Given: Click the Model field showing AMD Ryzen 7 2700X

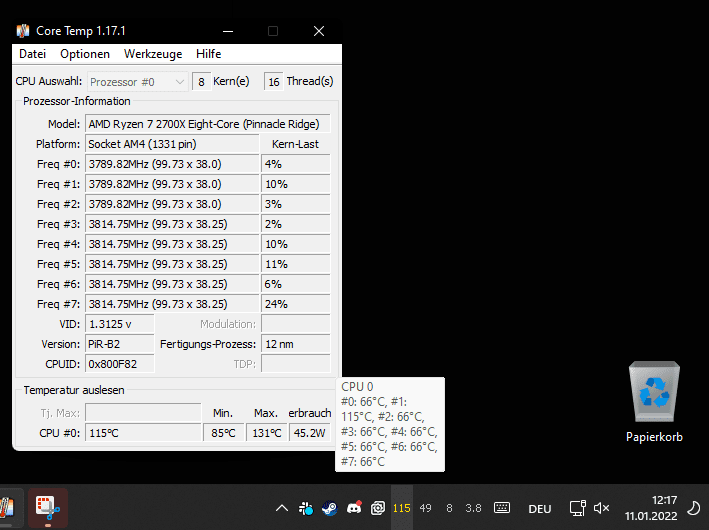Looking at the screenshot, I should [x=208, y=124].
